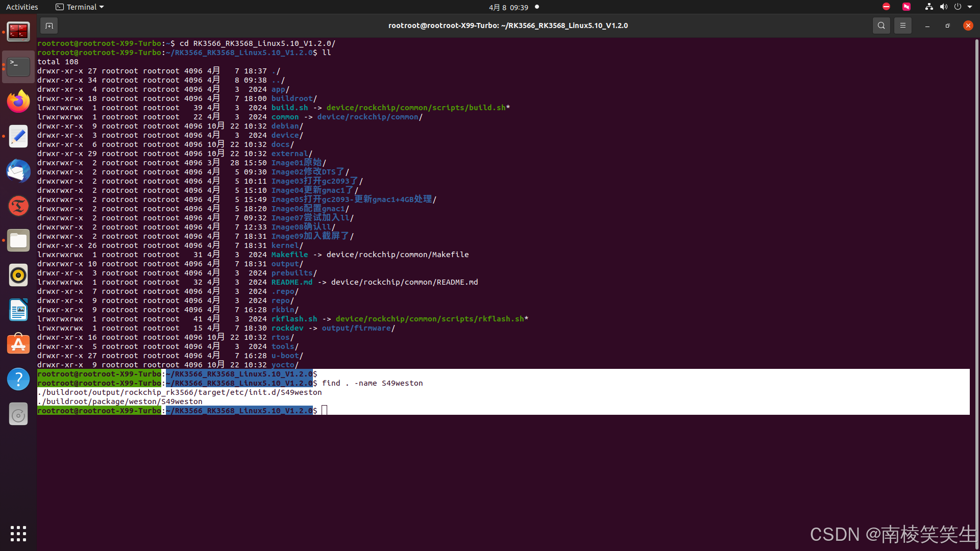The width and height of the screenshot is (980, 551).
Task: Open Ubuntu Software store icon
Action: (x=18, y=344)
